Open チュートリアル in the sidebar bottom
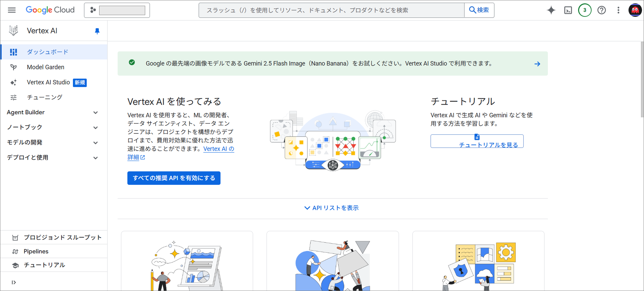This screenshot has width=644, height=291. point(54,265)
